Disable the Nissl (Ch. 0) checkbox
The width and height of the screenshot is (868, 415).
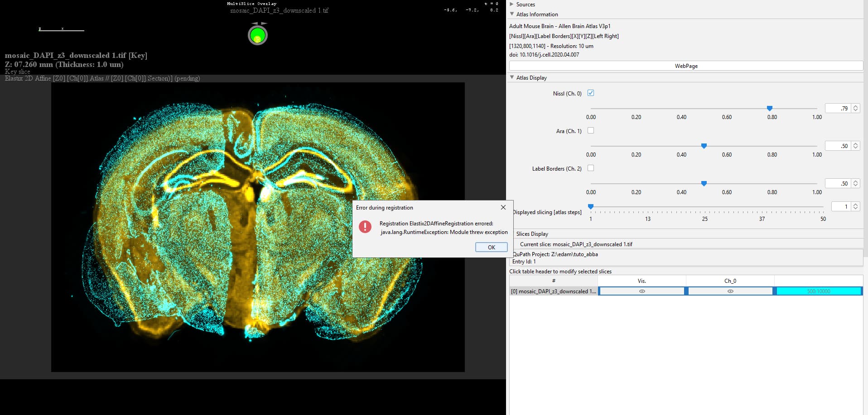coord(591,93)
